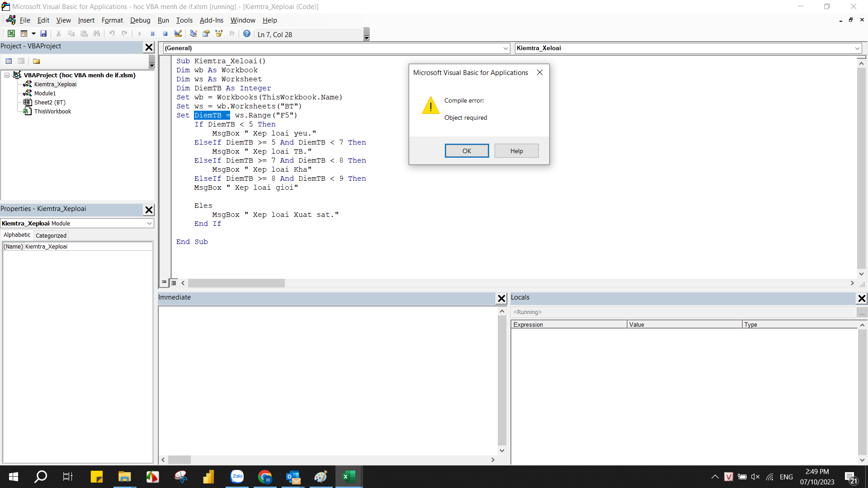Open the Kiemtra_Xeloai procedure dropdown
Screen dimensions: 868x488
point(857,48)
